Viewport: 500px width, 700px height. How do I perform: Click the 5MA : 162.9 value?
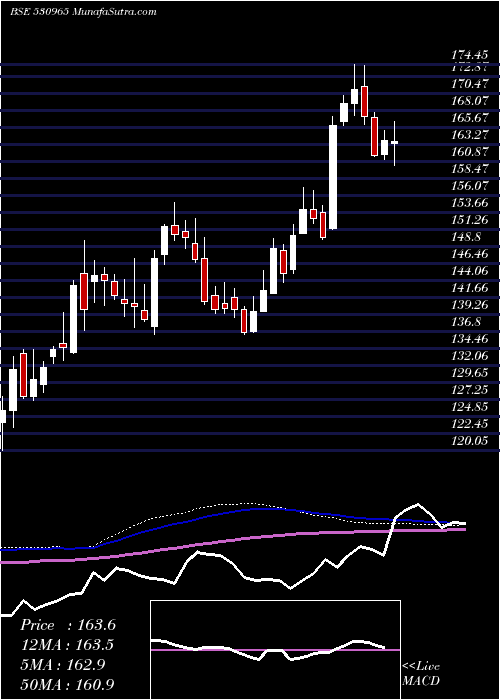(x=62, y=664)
